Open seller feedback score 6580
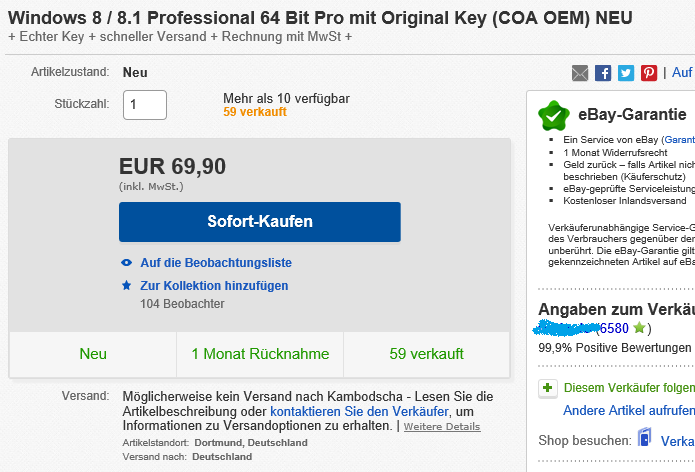This screenshot has height=472, width=695. pyautogui.click(x=613, y=328)
